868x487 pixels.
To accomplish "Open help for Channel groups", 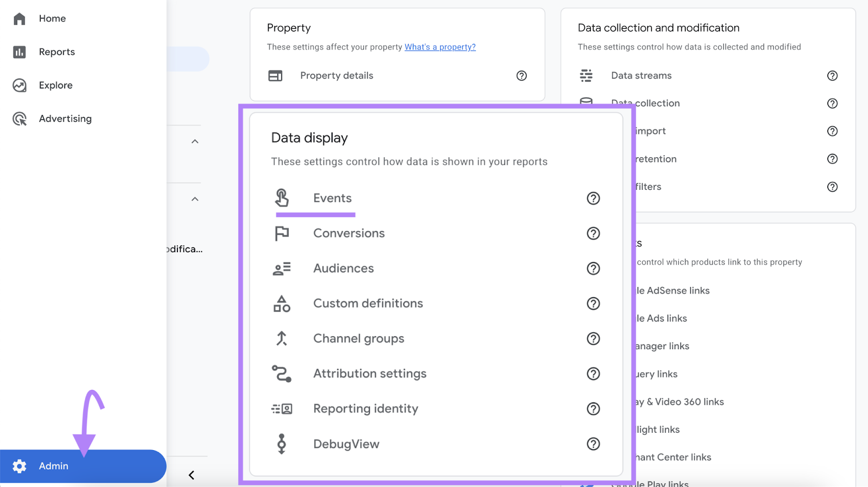I will [593, 339].
